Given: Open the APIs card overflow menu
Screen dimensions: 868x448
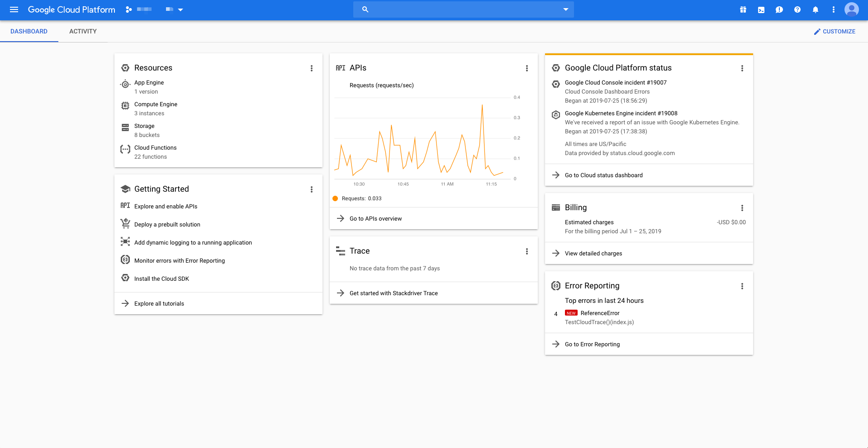Looking at the screenshot, I should coord(527,68).
